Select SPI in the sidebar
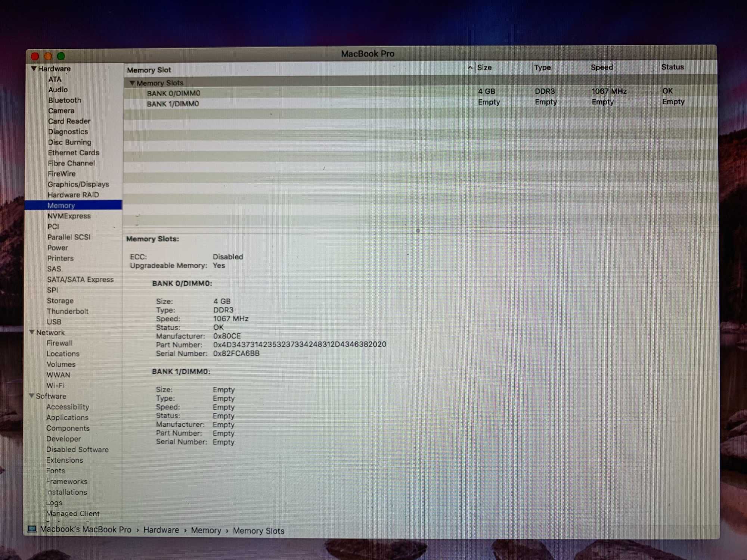This screenshot has height=560, width=747. coord(53,290)
